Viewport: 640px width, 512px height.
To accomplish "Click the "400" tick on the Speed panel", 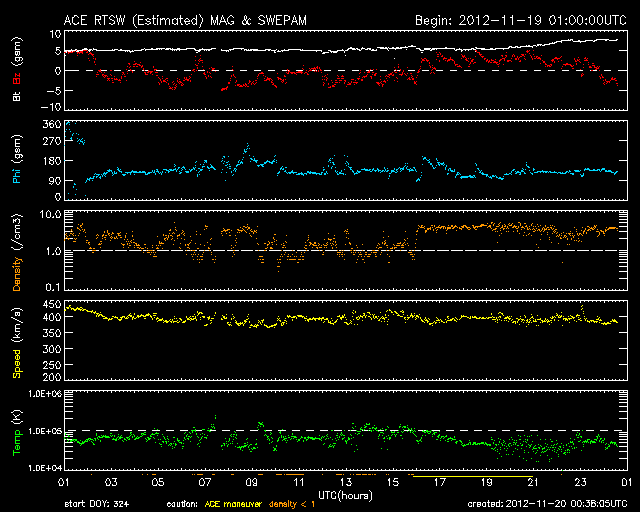I will tap(52, 317).
